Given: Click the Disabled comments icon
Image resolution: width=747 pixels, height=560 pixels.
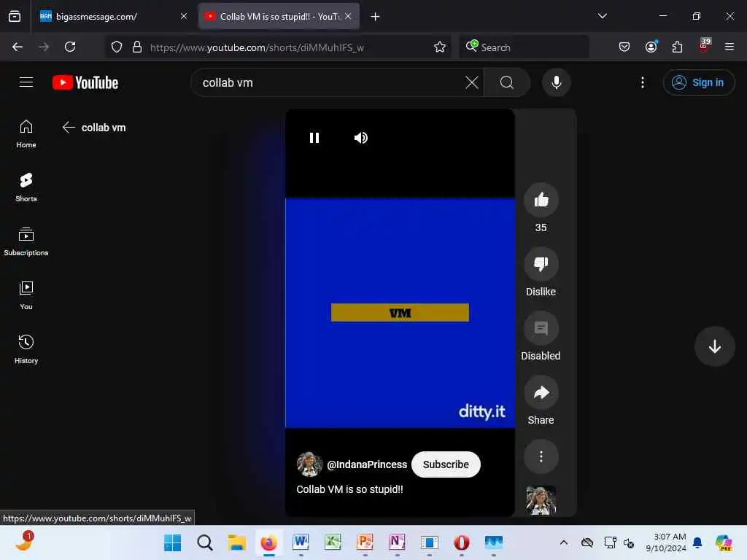Looking at the screenshot, I should 541,328.
